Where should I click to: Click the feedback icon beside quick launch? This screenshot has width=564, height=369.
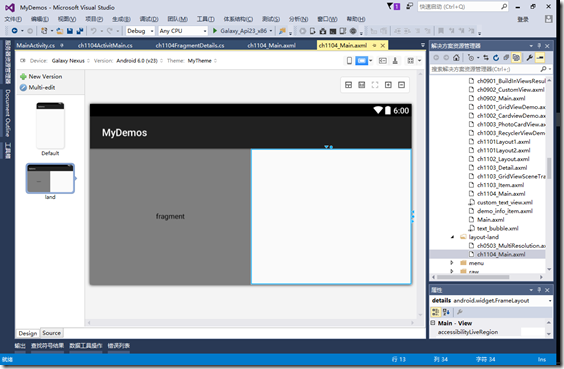pyautogui.click(x=409, y=6)
